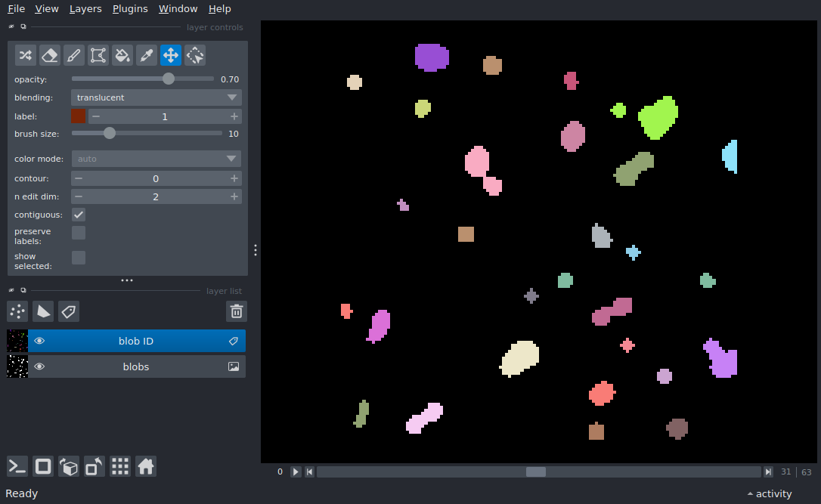The width and height of the screenshot is (821, 504).
Task: Close the layer list panel
Action: [11, 290]
